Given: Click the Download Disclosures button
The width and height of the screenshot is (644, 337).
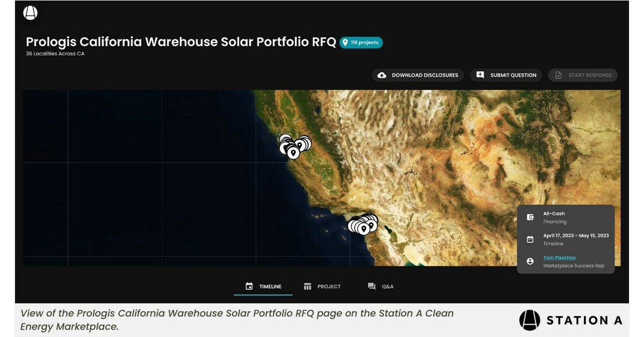Looking at the screenshot, I should point(418,75).
